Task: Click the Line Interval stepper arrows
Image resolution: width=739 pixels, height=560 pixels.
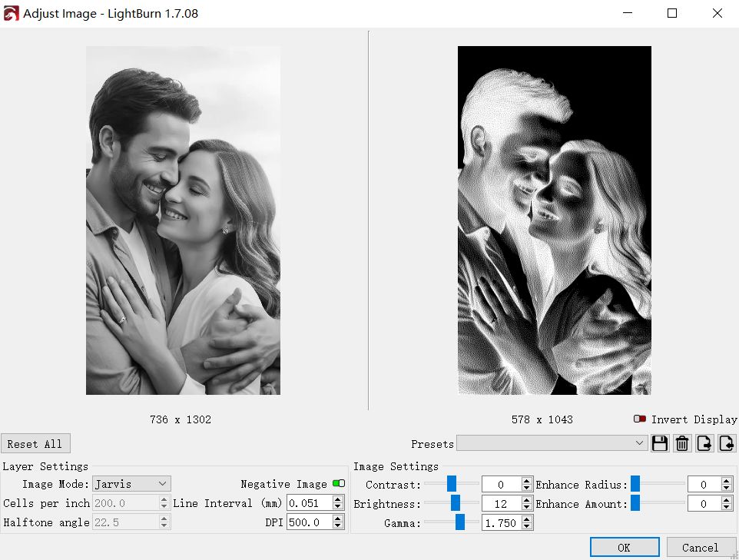Action: point(338,503)
